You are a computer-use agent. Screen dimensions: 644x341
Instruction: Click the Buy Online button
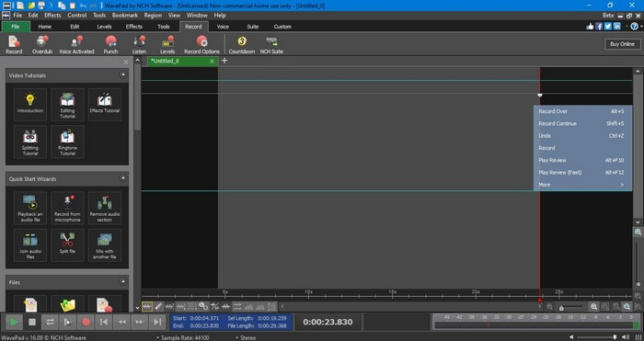click(x=622, y=44)
